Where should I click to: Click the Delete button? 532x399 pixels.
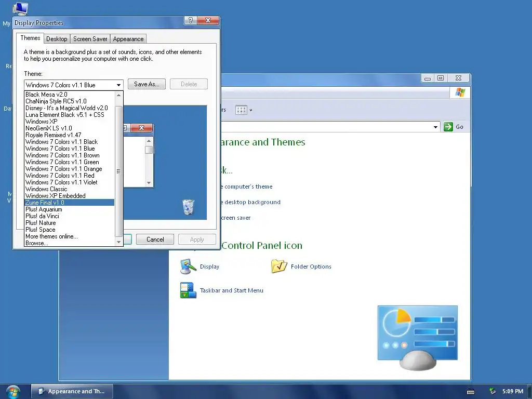tap(189, 84)
